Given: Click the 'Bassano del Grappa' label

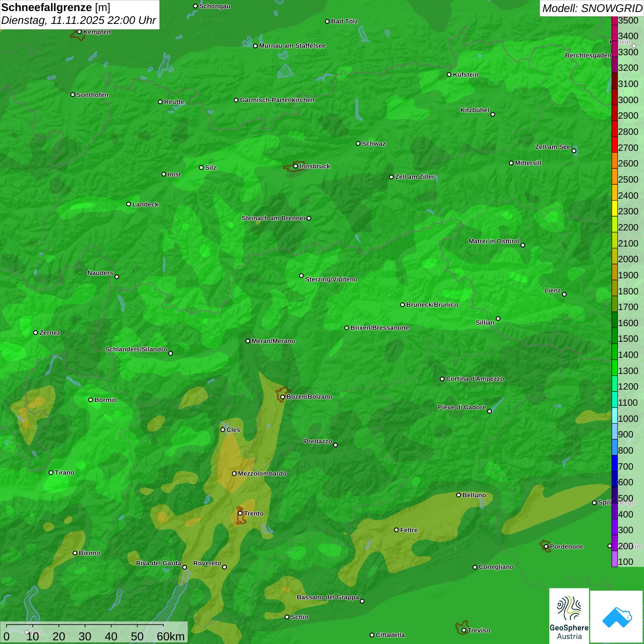Looking at the screenshot, I should (x=328, y=597).
